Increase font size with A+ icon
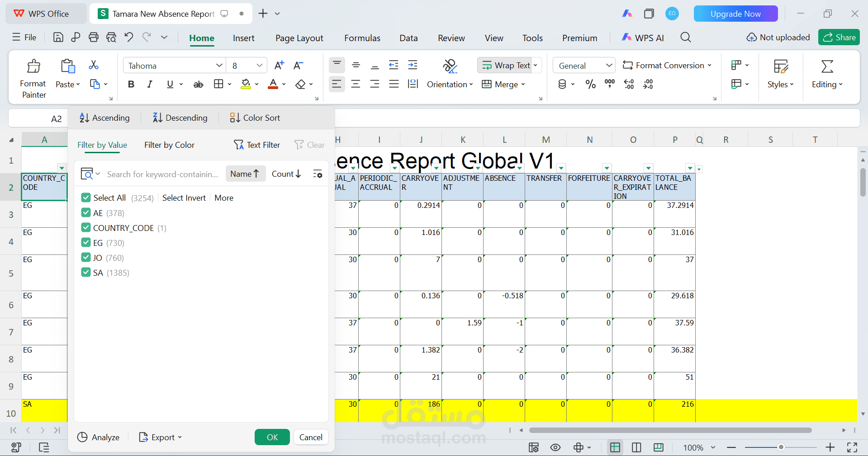The height and width of the screenshot is (456, 868). click(x=280, y=65)
